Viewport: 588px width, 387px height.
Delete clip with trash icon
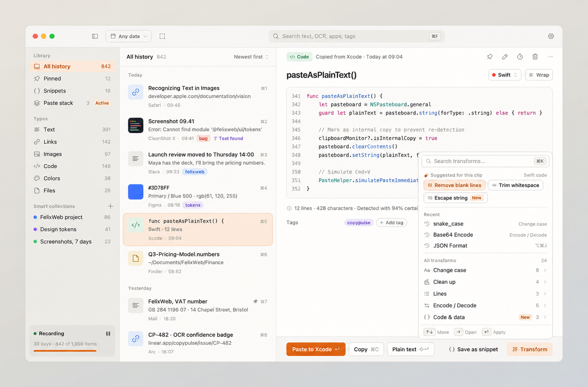click(x=535, y=57)
